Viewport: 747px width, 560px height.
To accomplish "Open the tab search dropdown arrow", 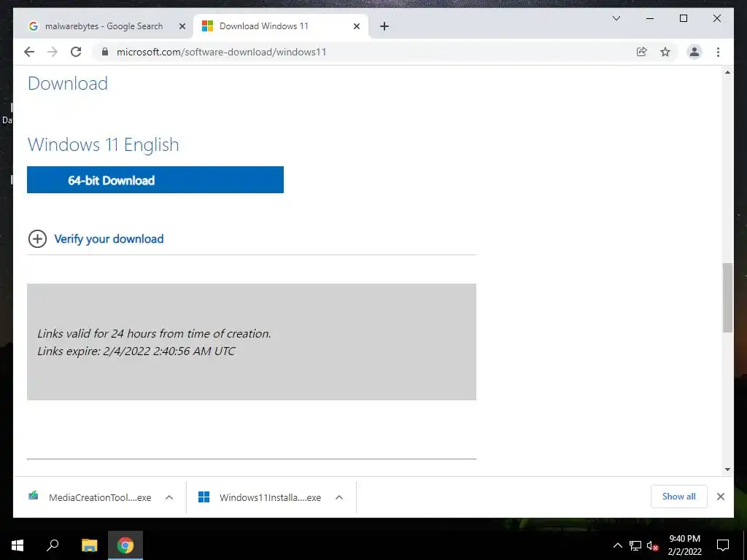I will click(x=616, y=18).
